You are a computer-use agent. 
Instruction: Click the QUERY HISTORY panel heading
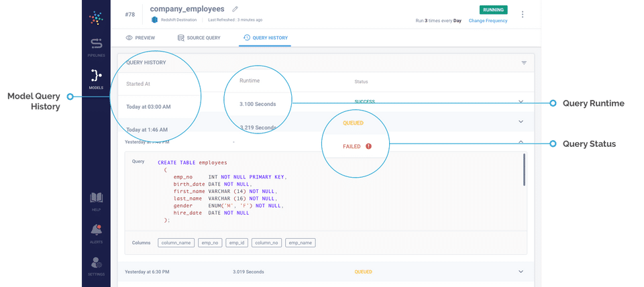tap(146, 63)
